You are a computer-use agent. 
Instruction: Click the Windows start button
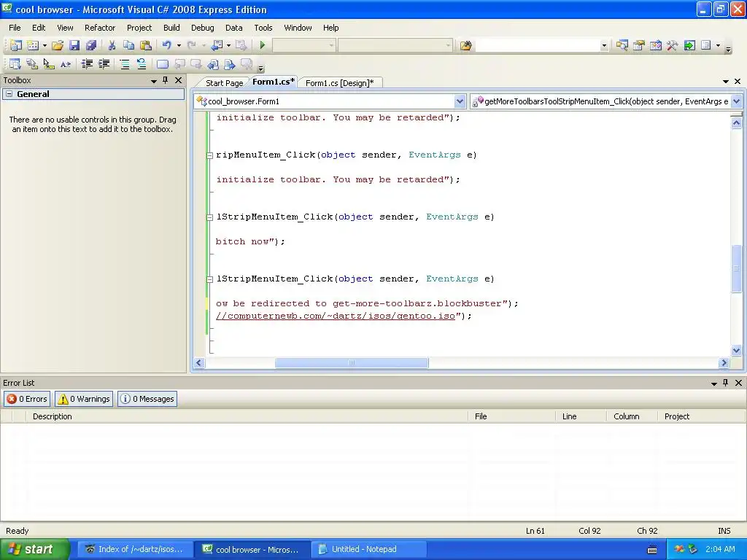tap(35, 549)
